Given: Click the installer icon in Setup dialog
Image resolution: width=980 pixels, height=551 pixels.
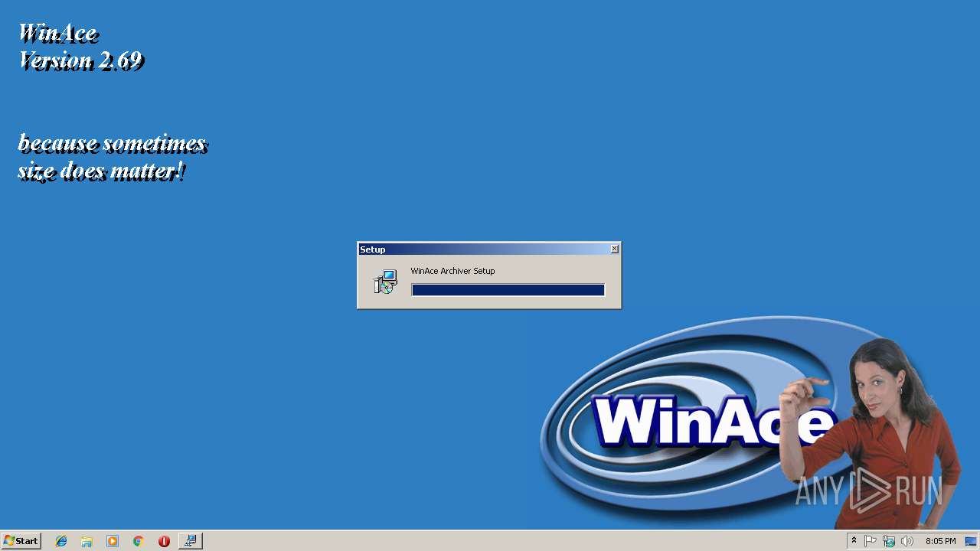Looking at the screenshot, I should [x=385, y=282].
